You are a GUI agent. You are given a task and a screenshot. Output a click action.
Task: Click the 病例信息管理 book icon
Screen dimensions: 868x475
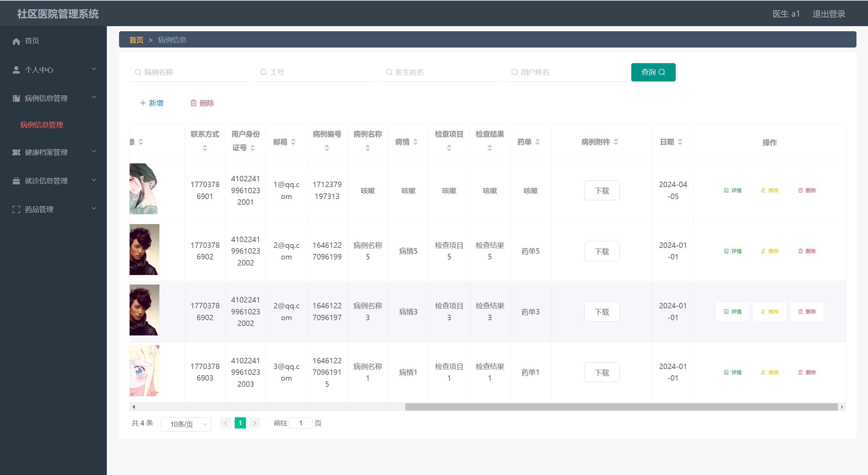[x=16, y=98]
